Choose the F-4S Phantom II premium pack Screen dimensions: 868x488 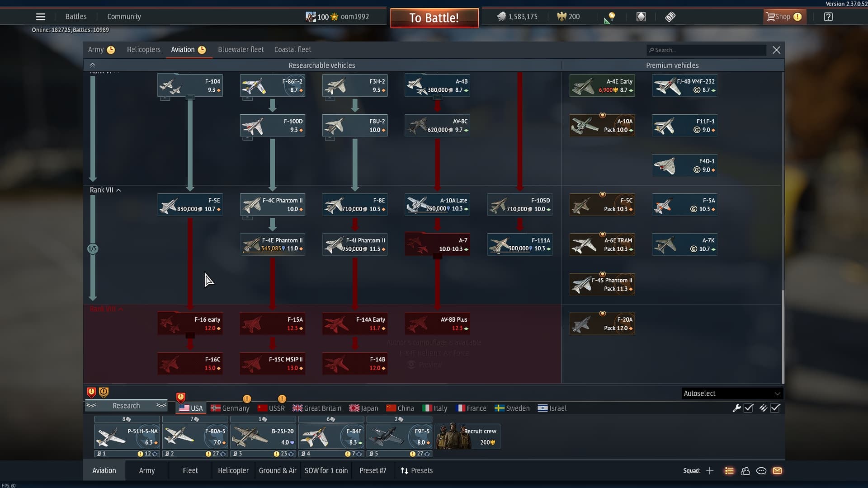602,284
